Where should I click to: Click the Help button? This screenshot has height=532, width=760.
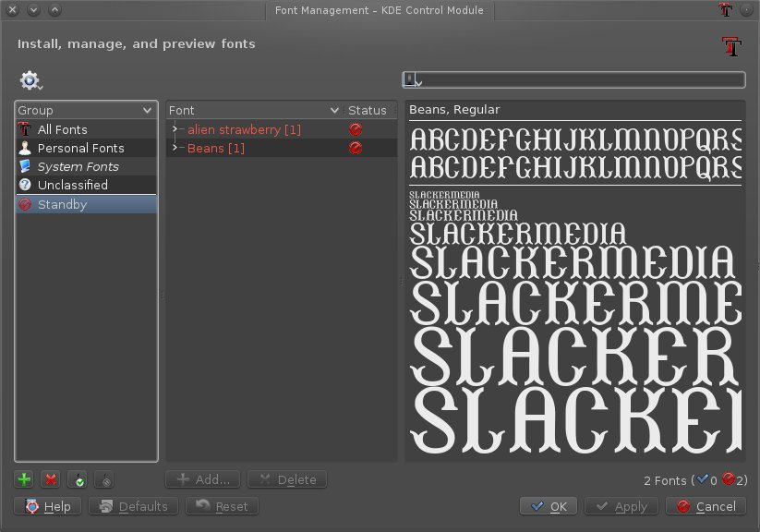48,506
